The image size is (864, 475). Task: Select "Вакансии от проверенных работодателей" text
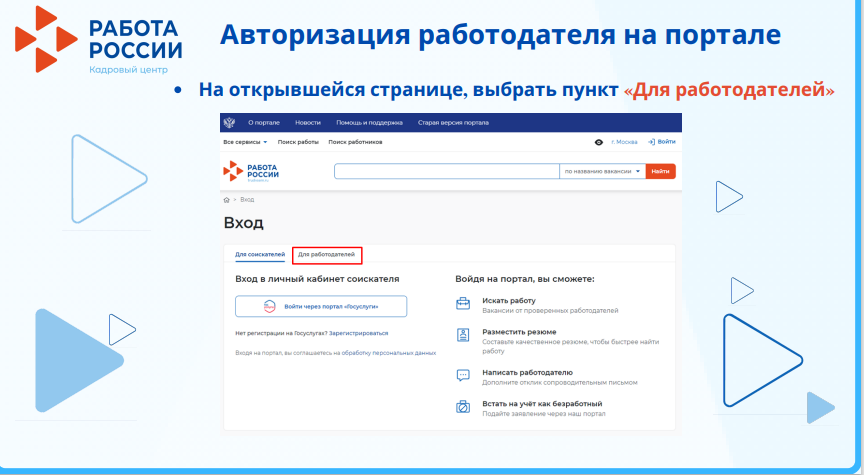tap(550, 311)
